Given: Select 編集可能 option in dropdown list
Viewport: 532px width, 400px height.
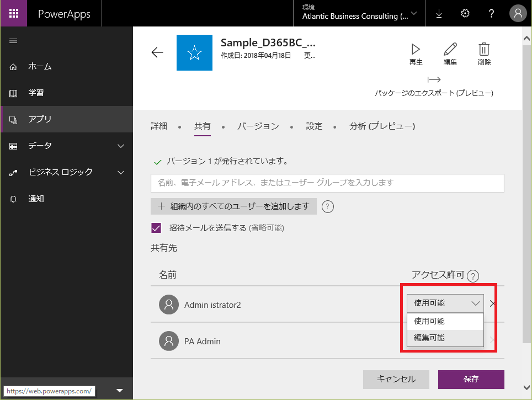Looking at the screenshot, I should click(x=445, y=338).
